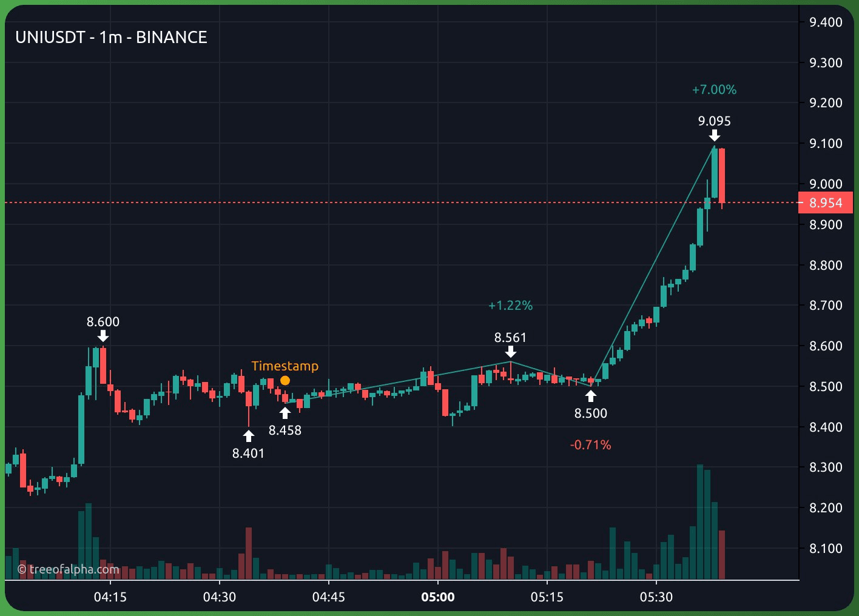
Task: Click the 9.300 price axis value
Action: [x=826, y=62]
